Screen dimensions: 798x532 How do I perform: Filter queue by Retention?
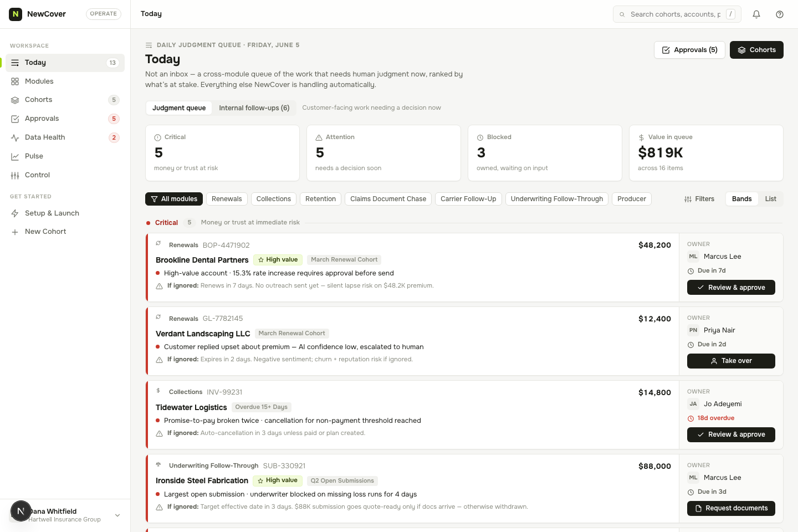(320, 199)
